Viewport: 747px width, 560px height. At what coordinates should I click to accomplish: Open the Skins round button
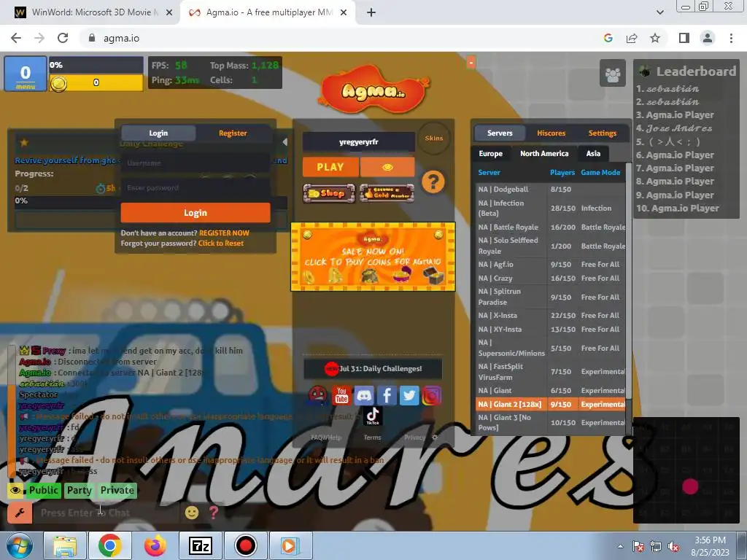click(433, 138)
